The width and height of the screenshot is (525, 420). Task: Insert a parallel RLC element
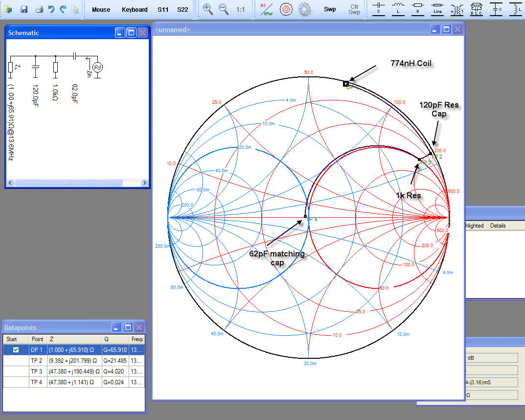coord(477,9)
